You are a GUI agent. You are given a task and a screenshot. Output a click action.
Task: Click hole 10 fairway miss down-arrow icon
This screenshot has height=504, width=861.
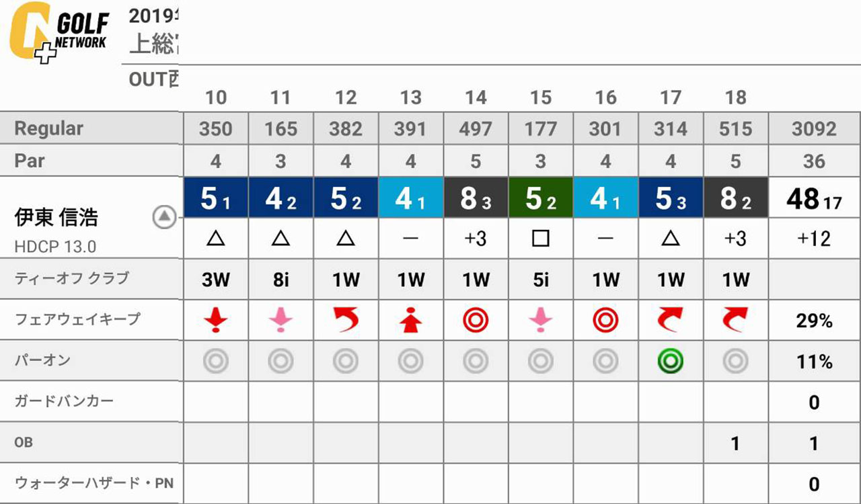pyautogui.click(x=215, y=321)
